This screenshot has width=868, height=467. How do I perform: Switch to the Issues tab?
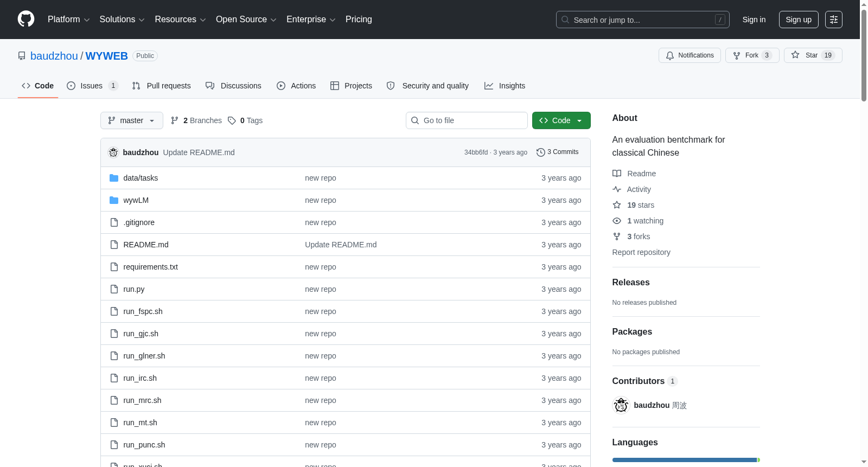click(92, 86)
